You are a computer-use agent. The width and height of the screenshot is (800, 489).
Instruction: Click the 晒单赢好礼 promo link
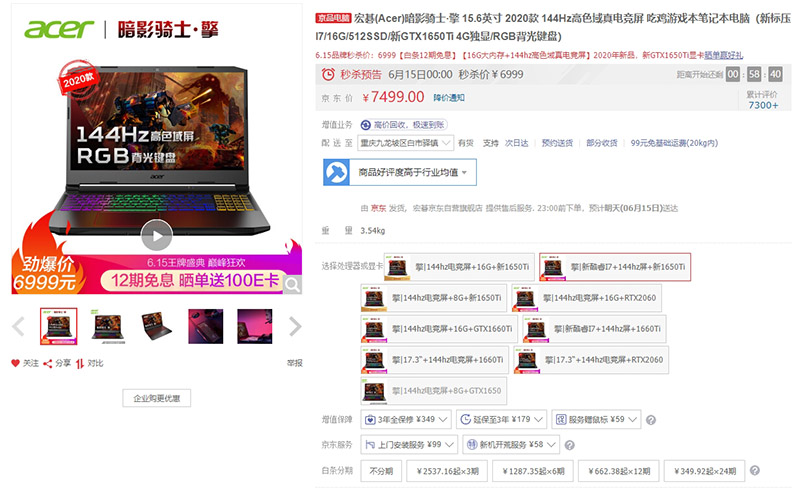[723, 55]
